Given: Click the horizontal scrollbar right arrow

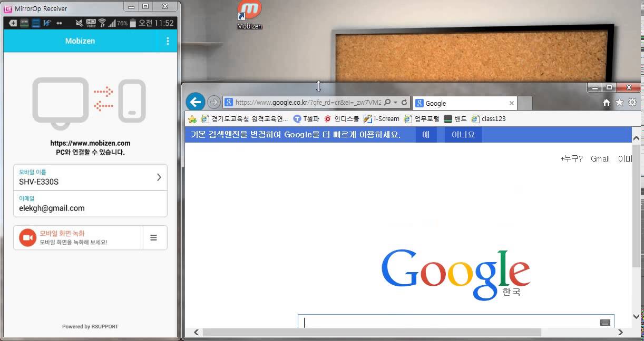Looking at the screenshot, I should tap(620, 332).
